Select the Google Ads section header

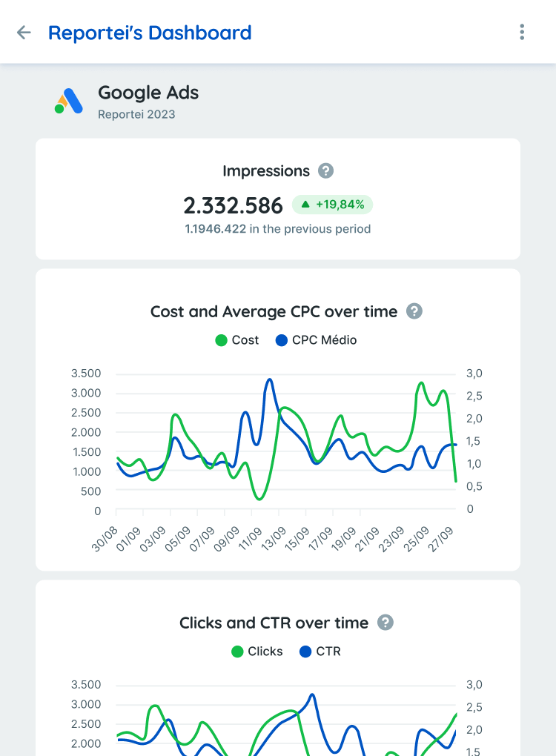tap(148, 93)
